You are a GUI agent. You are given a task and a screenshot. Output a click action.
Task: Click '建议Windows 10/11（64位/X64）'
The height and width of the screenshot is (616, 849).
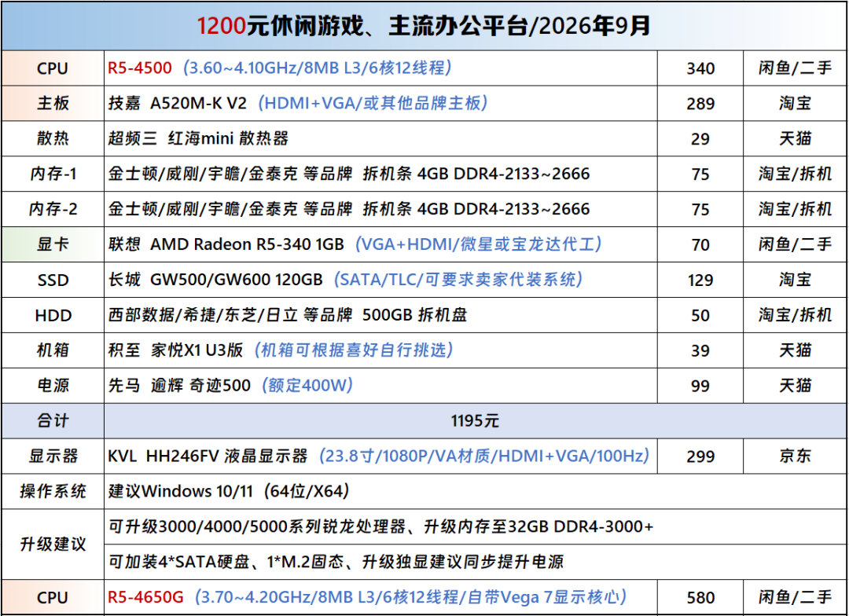pyautogui.click(x=230, y=491)
